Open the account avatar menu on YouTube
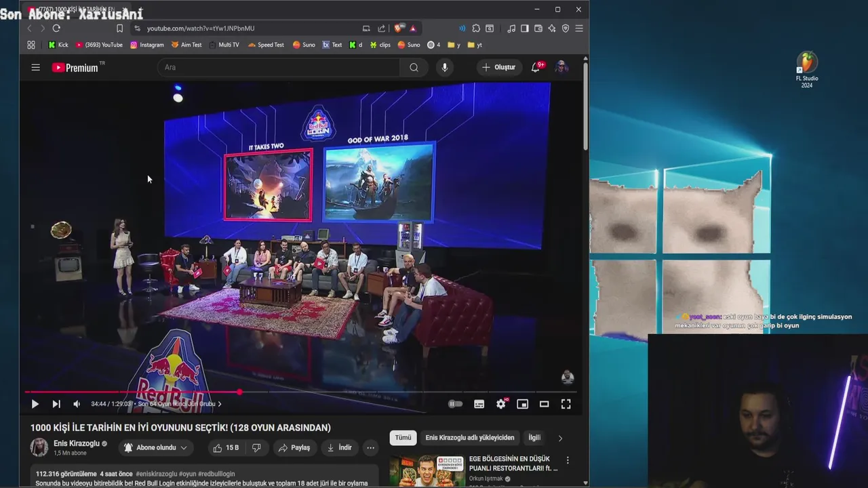Image resolution: width=868 pixels, height=488 pixels. click(x=561, y=67)
